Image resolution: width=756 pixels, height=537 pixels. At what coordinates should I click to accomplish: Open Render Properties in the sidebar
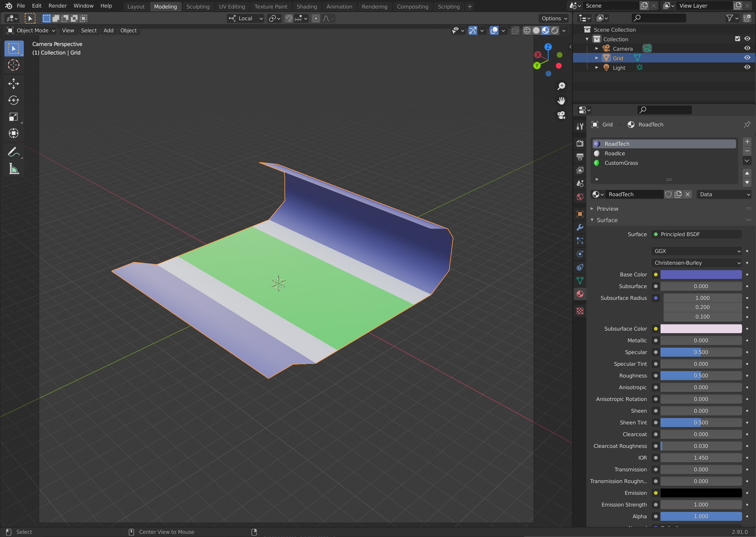[x=580, y=143]
